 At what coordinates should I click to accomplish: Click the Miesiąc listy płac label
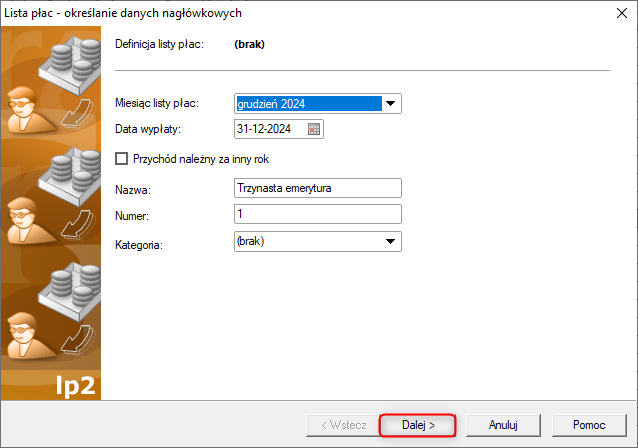pos(157,103)
